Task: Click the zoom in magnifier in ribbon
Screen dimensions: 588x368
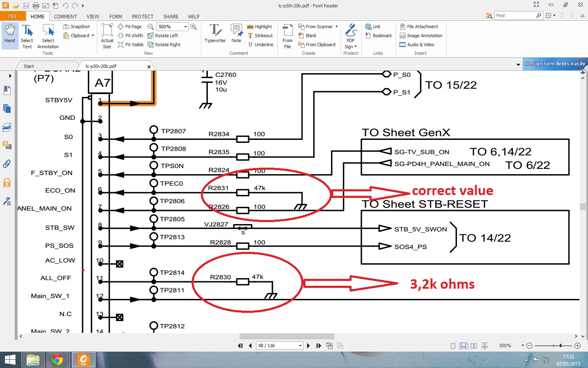Action: [x=194, y=27]
